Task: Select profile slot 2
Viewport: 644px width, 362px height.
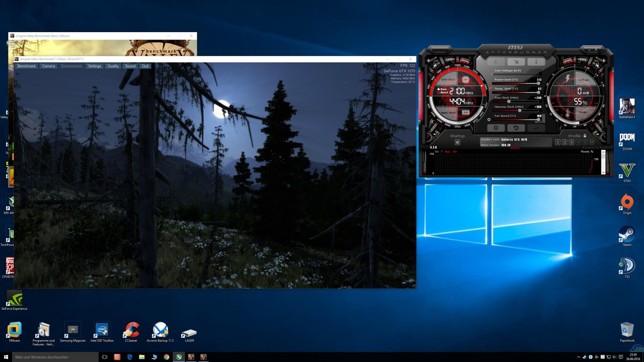Action: (565, 142)
